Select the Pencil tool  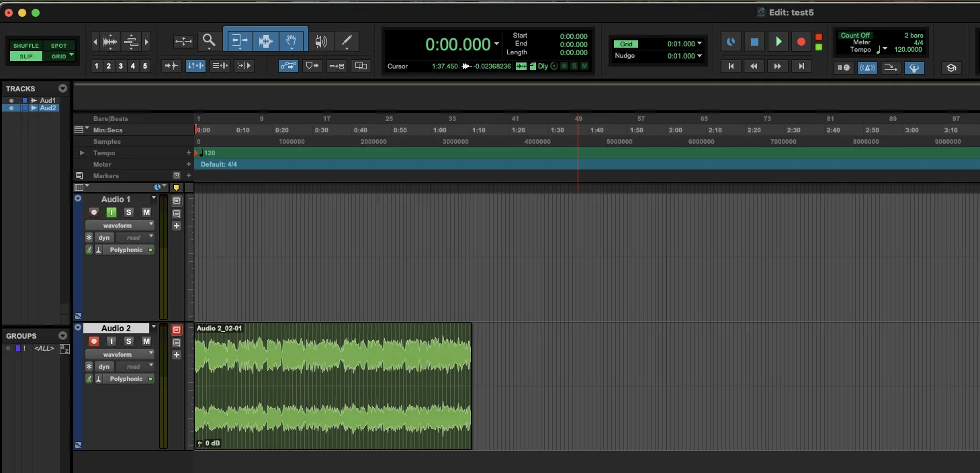[347, 42]
